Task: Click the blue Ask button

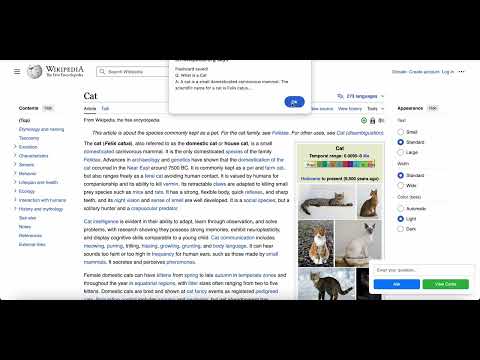Action: tap(397, 284)
